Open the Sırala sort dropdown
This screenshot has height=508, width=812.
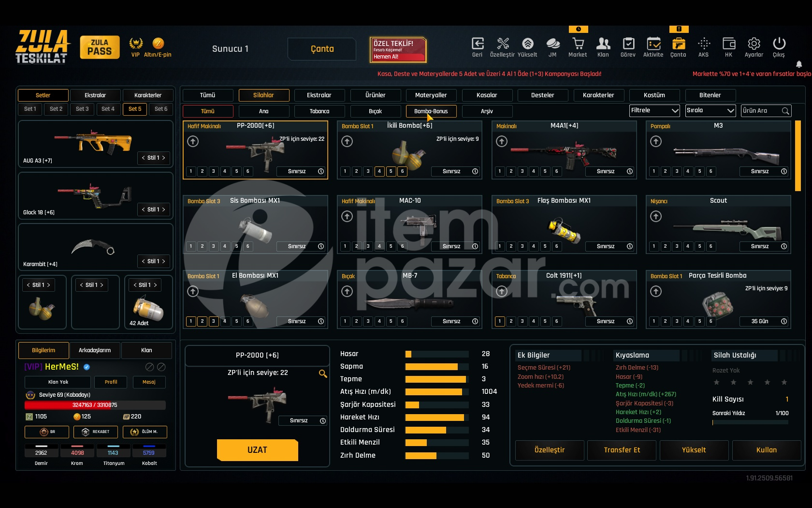point(710,111)
